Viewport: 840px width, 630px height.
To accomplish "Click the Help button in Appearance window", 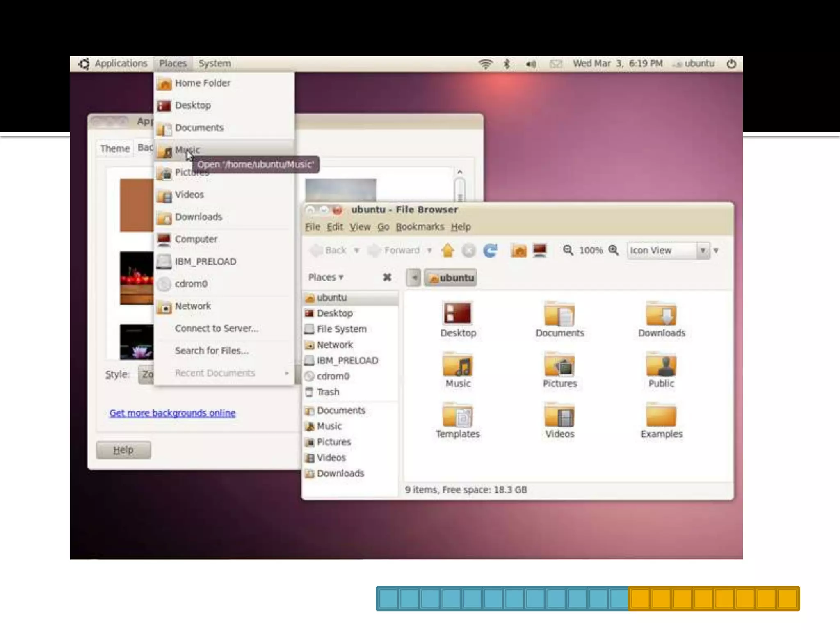I will [123, 450].
